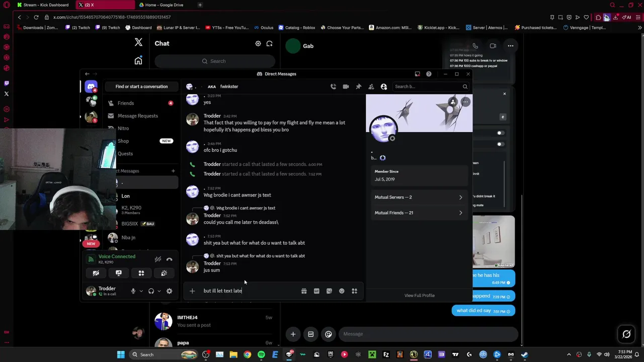Create a new DM plus icon
This screenshot has height=362, width=644.
click(x=173, y=171)
